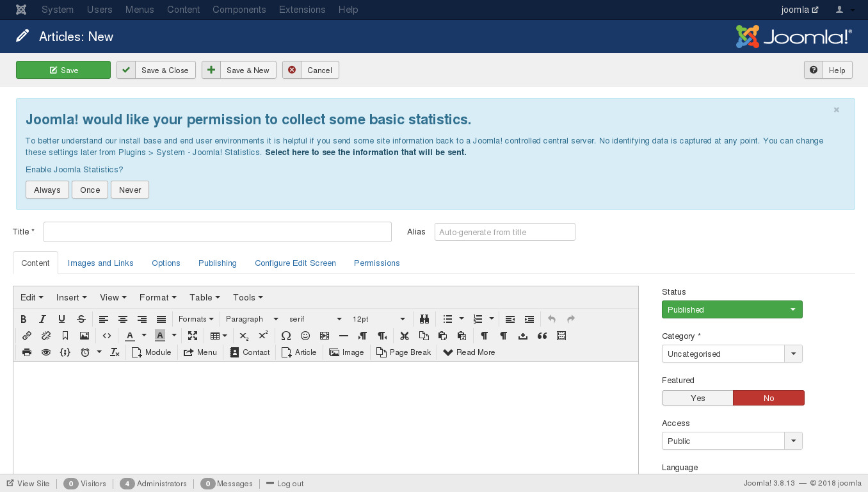Image resolution: width=868 pixels, height=492 pixels.
Task: Click the insert link icon
Action: pos(27,336)
